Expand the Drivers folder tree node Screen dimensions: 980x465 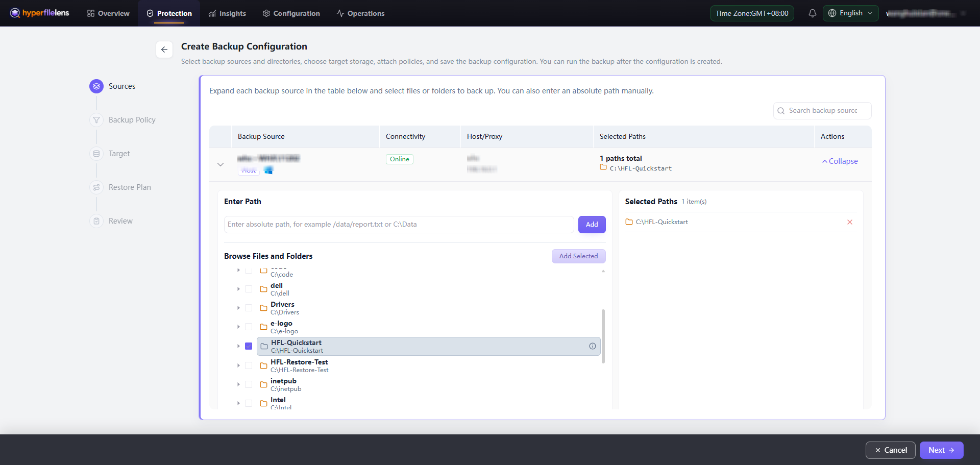coord(238,308)
